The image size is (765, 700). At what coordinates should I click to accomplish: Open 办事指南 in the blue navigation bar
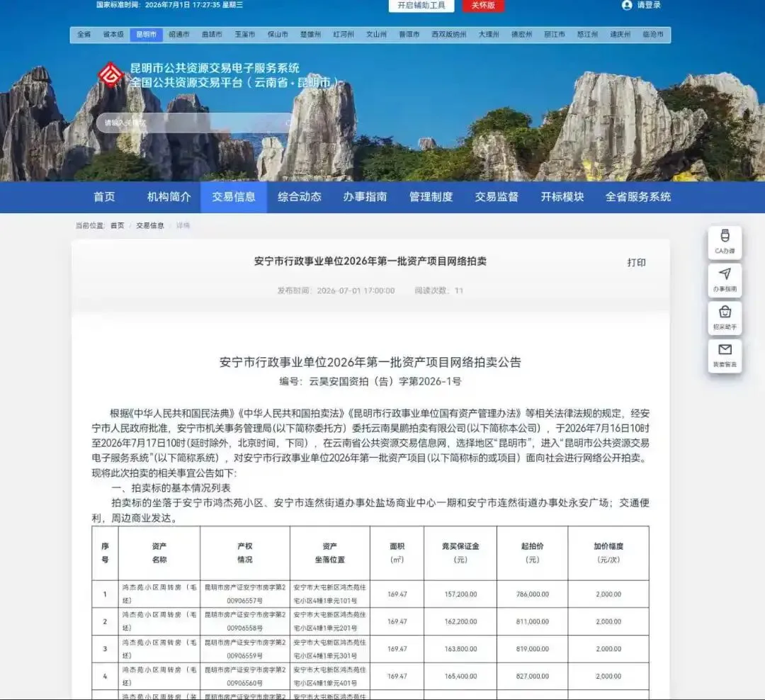coord(365,197)
